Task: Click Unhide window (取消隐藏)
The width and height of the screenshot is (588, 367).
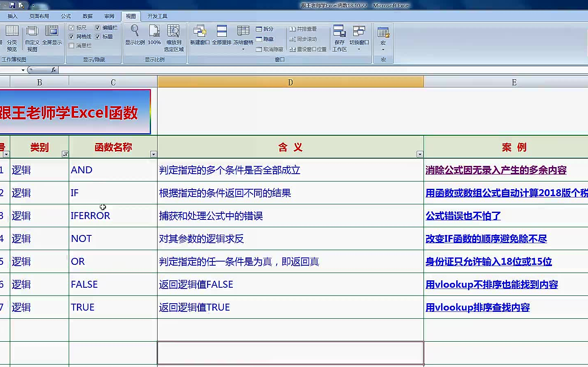Action: (x=269, y=49)
